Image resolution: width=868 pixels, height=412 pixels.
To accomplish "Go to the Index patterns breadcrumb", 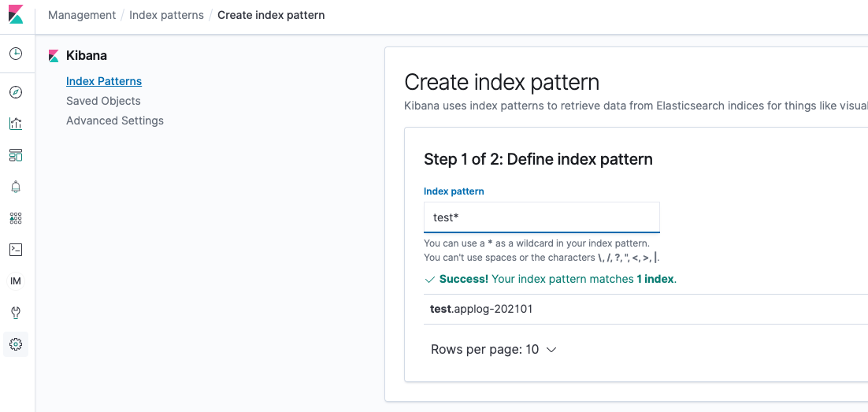I will [166, 15].
